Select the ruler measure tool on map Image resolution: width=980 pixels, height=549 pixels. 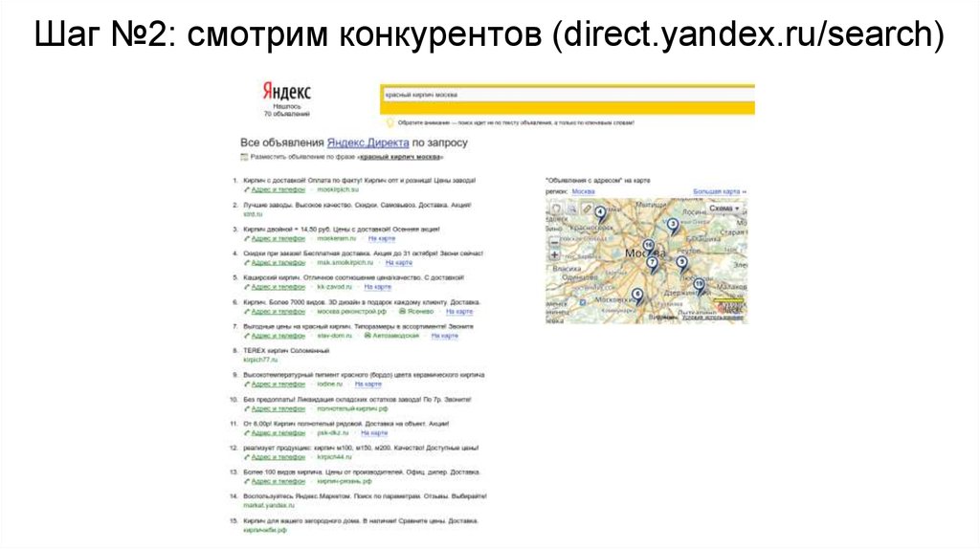(x=587, y=209)
